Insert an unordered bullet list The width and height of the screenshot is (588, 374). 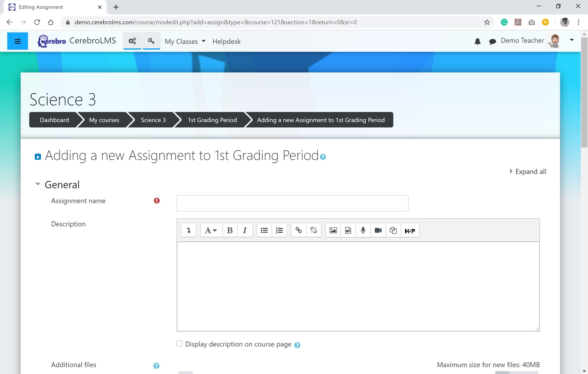coord(264,230)
